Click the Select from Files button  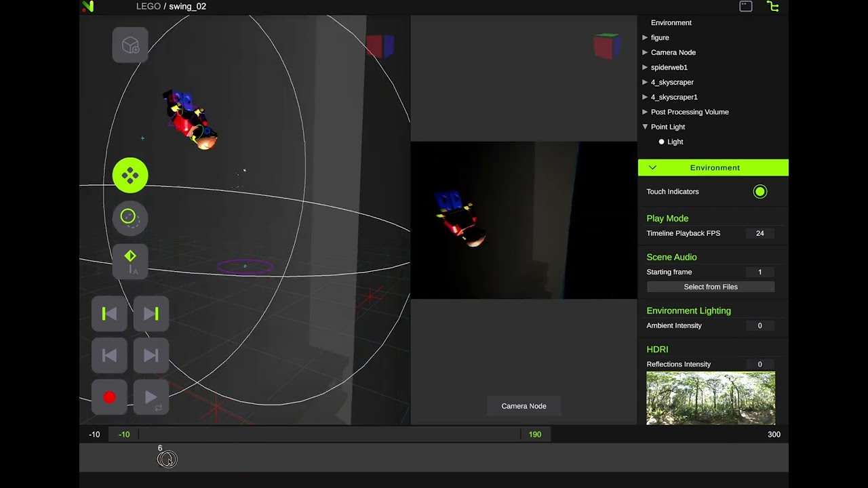point(711,287)
